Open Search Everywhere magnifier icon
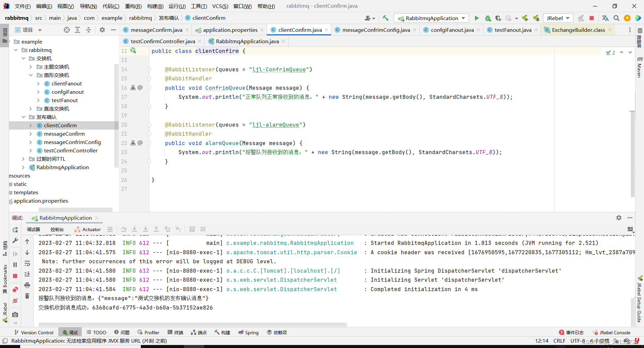The image size is (644, 348). [616, 18]
